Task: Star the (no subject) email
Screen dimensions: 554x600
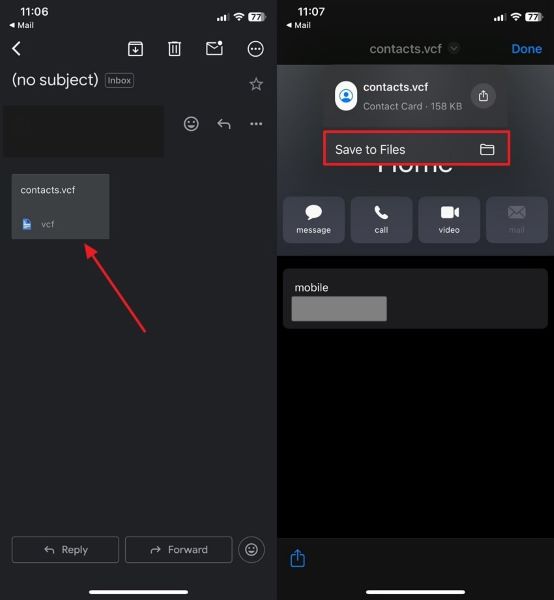Action: tap(256, 84)
